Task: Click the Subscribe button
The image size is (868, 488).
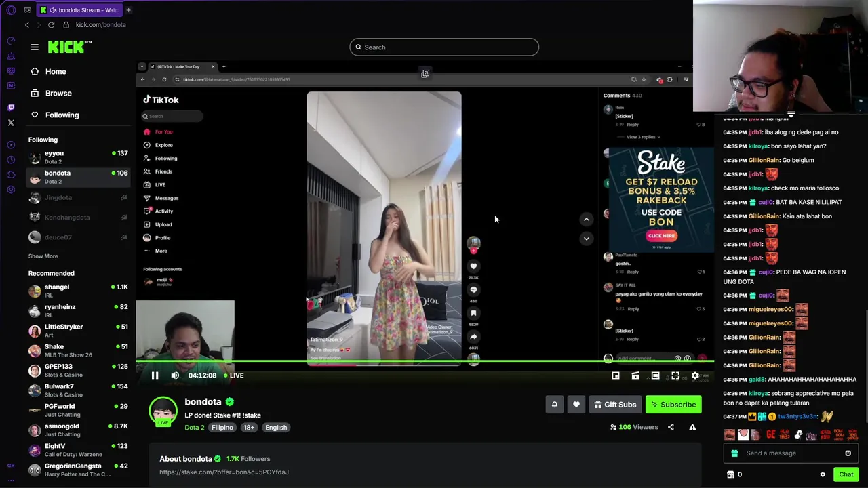Action: click(x=673, y=405)
